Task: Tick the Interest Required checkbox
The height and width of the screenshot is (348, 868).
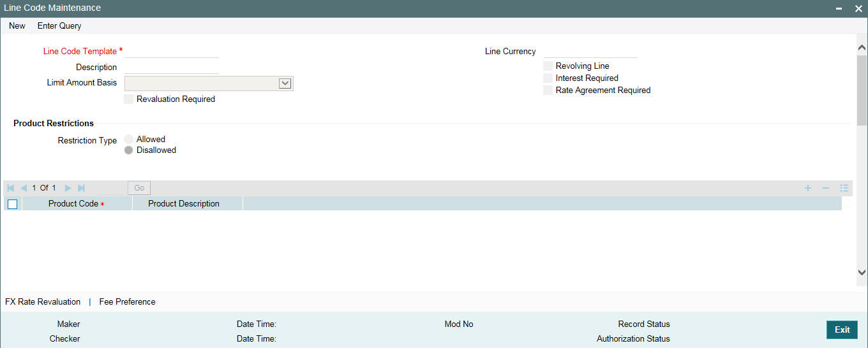Action: pos(548,78)
